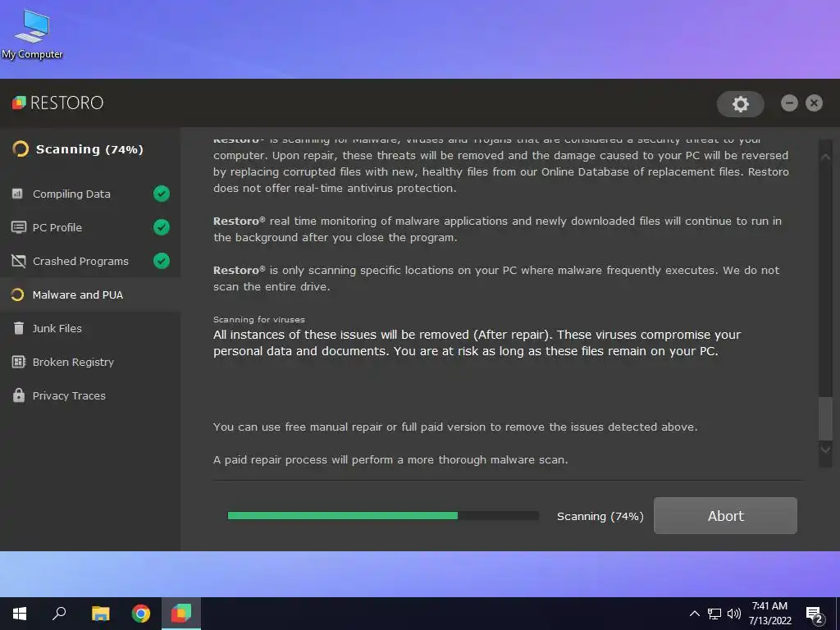The height and width of the screenshot is (630, 840).
Task: Click the show desktop strip at taskbar end
Action: click(838, 614)
